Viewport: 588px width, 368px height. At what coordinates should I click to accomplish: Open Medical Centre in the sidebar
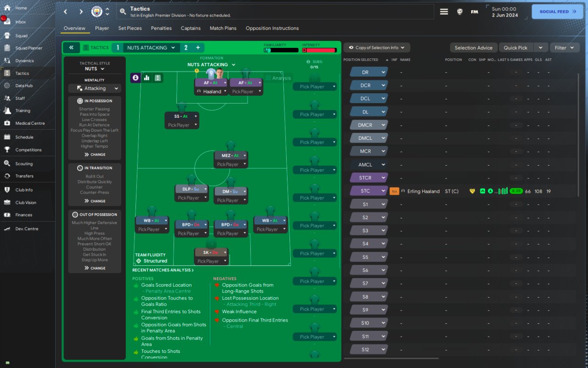(x=30, y=123)
